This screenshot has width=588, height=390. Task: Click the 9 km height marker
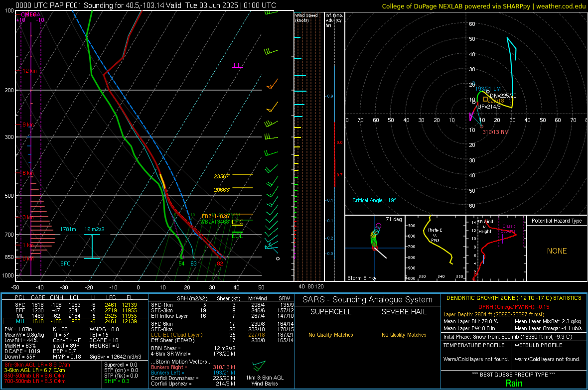(28, 125)
